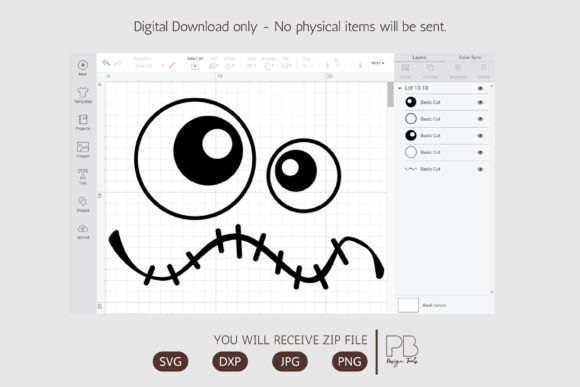
Task: Open the More toolbar dropdown
Action: [378, 63]
